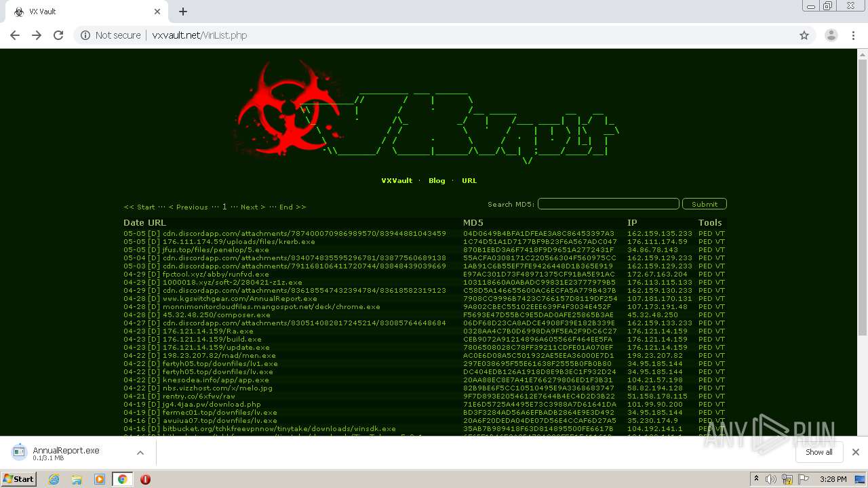Focus the Search MD5 input field
This screenshot has height=488, width=868.
point(608,204)
